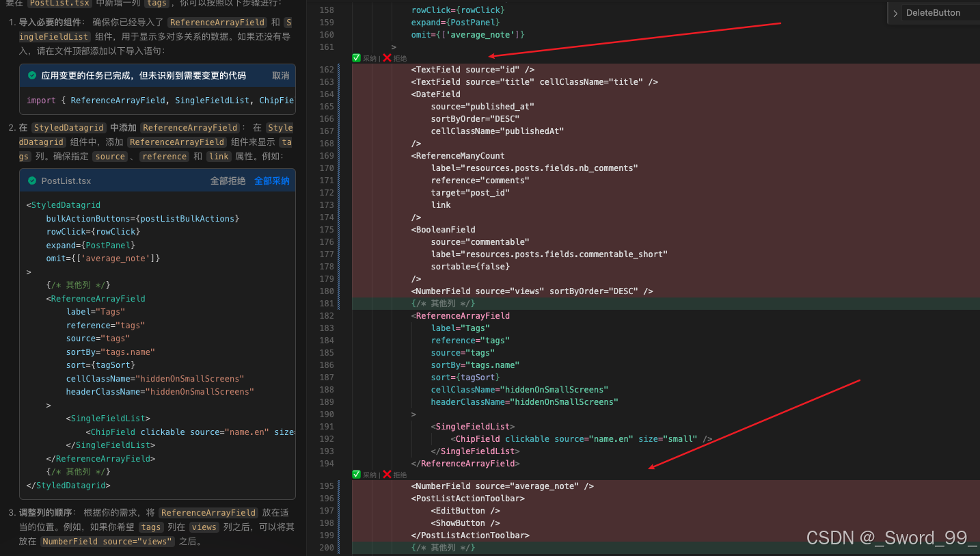Click the green check icon beside PostList.tsx

coord(32,181)
